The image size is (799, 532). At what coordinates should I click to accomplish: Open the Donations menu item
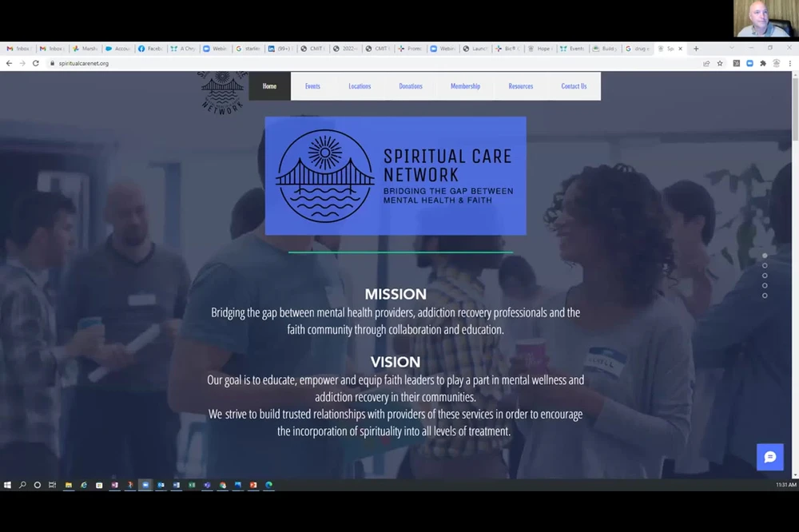(x=411, y=86)
